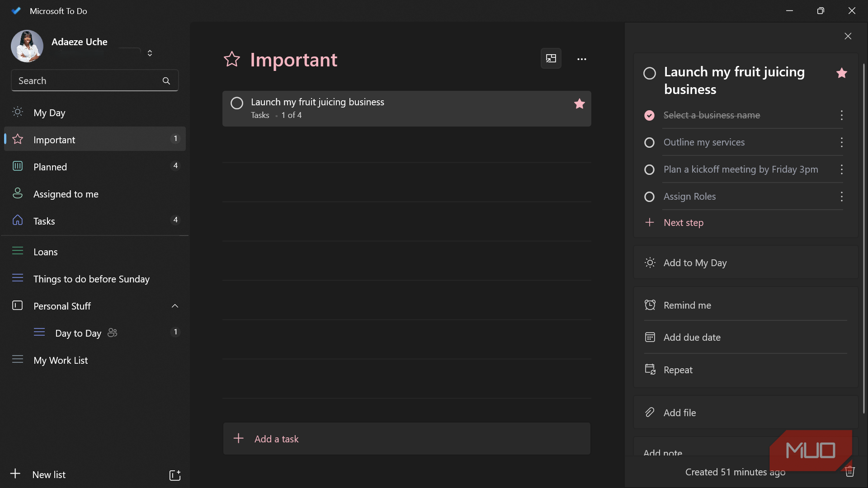The width and height of the screenshot is (868, 488).
Task: Toggle the star in the task detail panel
Action: pyautogui.click(x=841, y=73)
